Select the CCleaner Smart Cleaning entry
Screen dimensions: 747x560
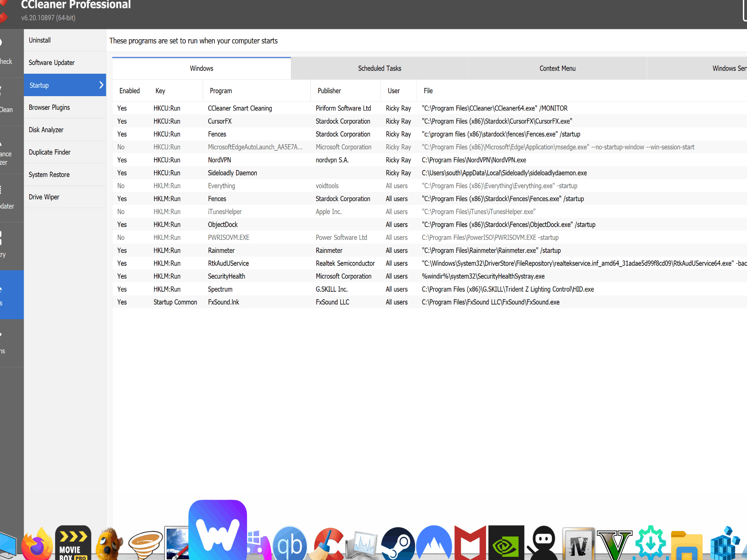(430, 108)
